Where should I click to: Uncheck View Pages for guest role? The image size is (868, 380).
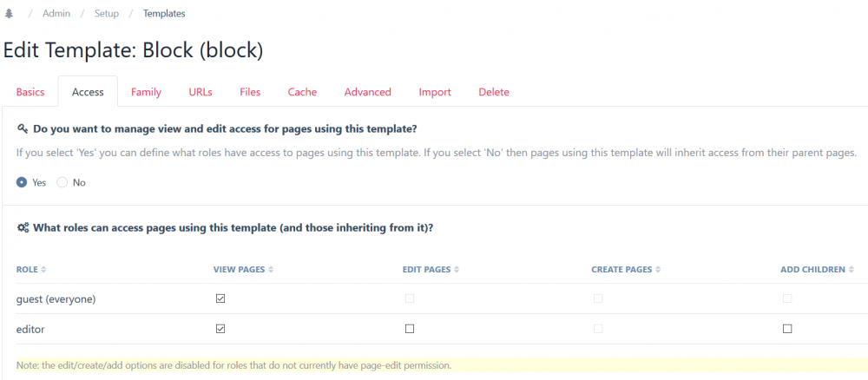pos(220,298)
